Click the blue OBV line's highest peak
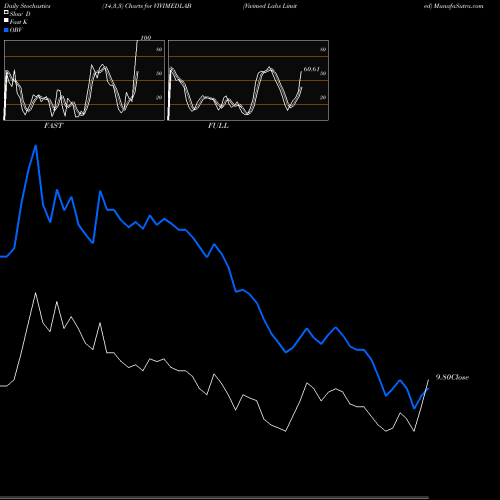This screenshot has width=500, height=500. [x=36, y=146]
